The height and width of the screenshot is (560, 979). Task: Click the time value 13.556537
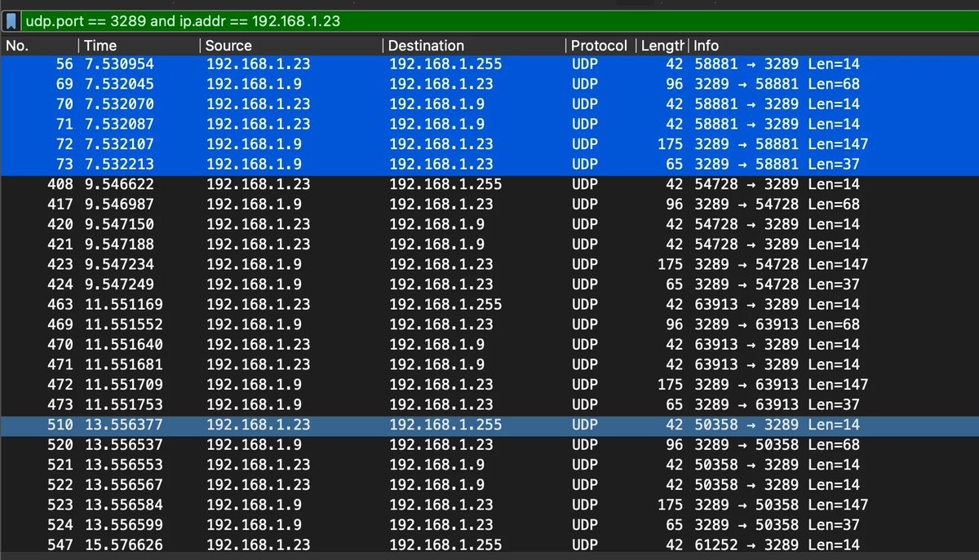pos(123,444)
